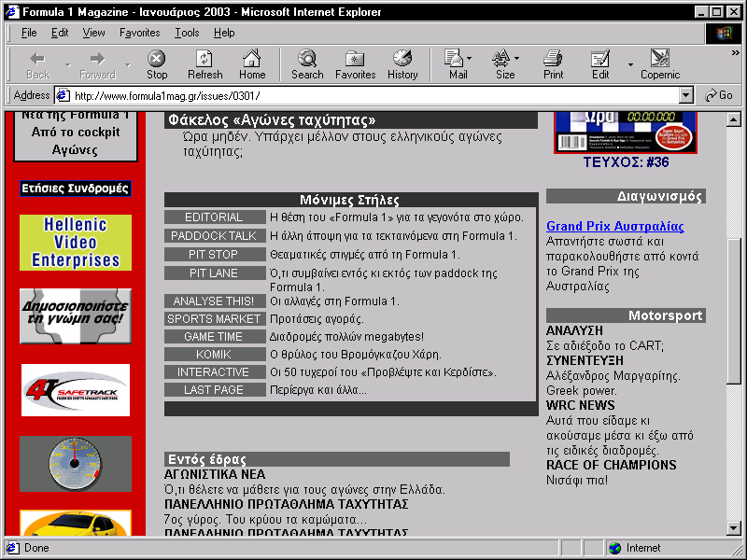Open the PADDOCK TALK column
The height and width of the screenshot is (560, 747).
(x=215, y=236)
